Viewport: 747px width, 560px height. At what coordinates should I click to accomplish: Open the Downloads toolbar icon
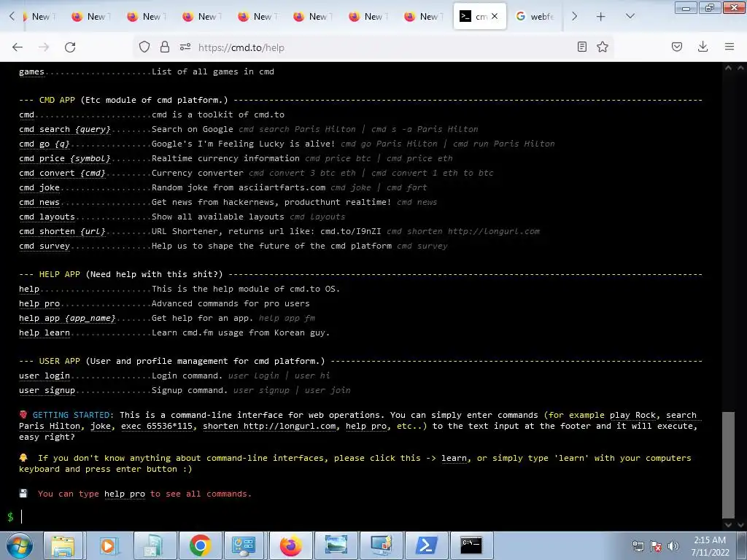pos(703,47)
